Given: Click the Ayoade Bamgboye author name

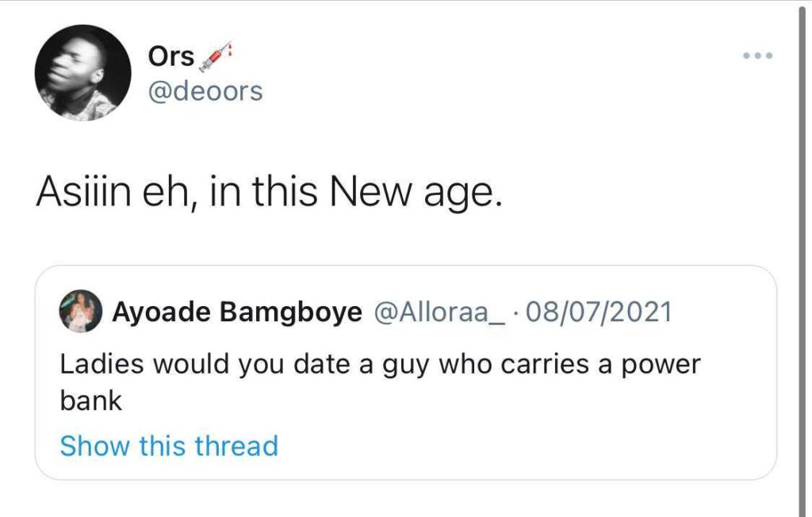Looking at the screenshot, I should pos(236,312).
